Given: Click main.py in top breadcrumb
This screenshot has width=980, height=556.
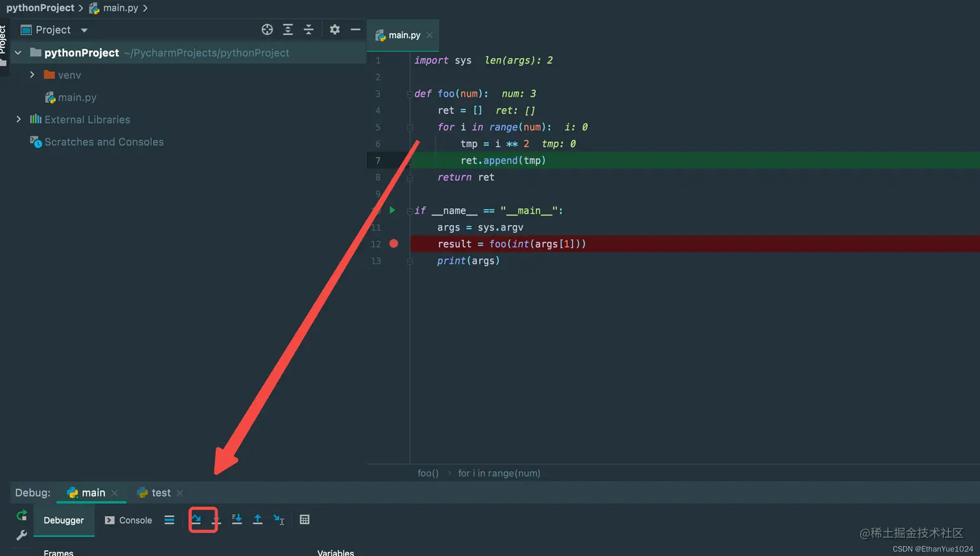Looking at the screenshot, I should pos(114,8).
